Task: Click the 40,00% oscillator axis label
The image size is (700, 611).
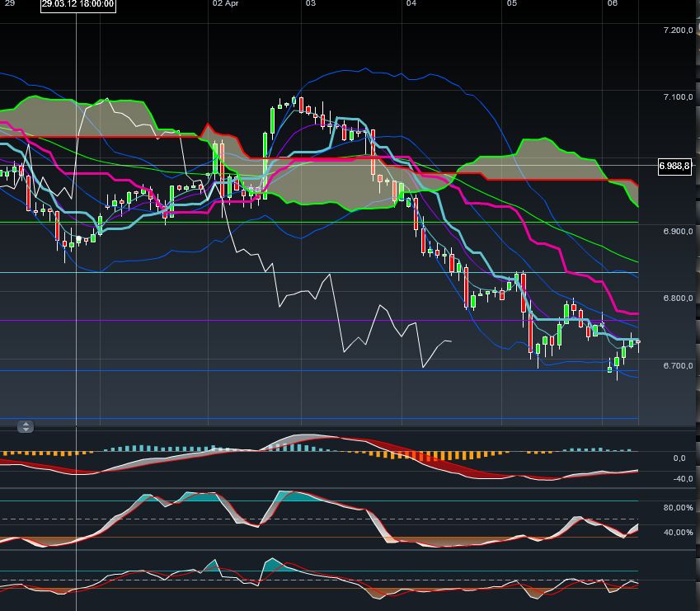Action: (678, 533)
